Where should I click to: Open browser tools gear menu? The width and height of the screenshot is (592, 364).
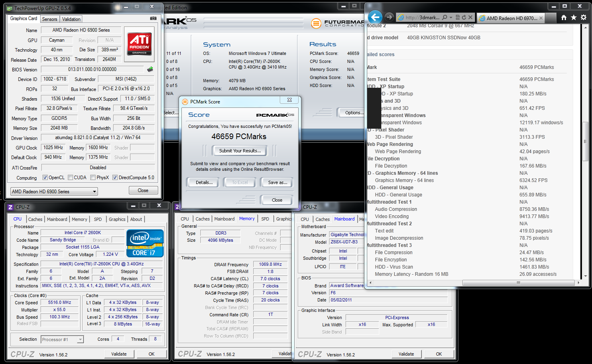(584, 18)
